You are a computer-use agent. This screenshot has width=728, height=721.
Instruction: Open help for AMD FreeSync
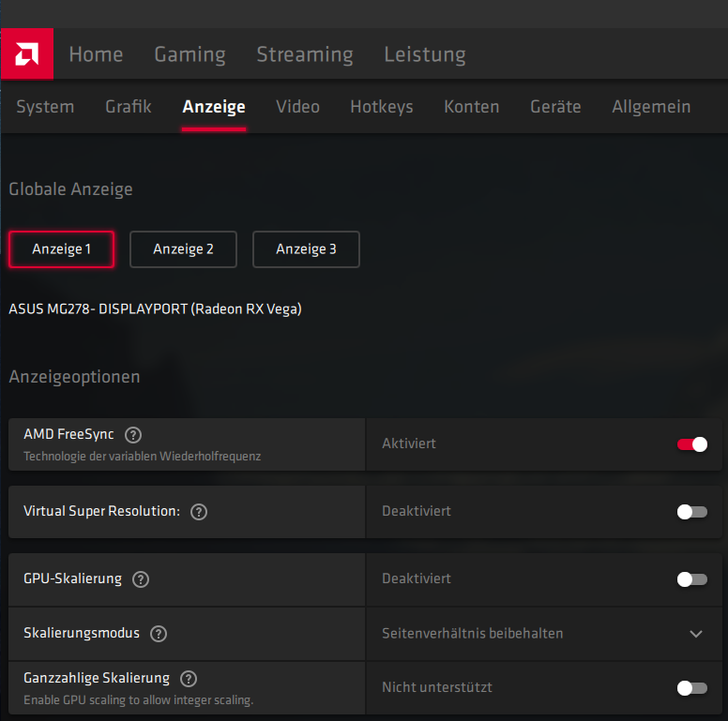coord(133,435)
